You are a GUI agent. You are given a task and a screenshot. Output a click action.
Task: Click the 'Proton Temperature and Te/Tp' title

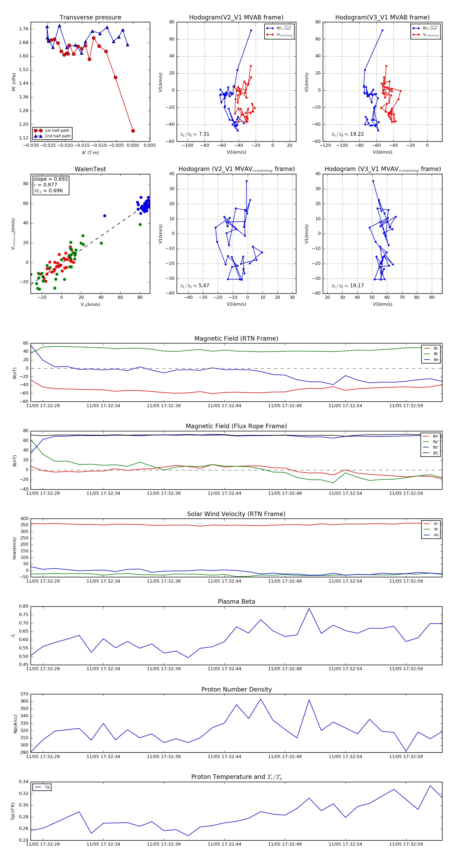tap(236, 777)
